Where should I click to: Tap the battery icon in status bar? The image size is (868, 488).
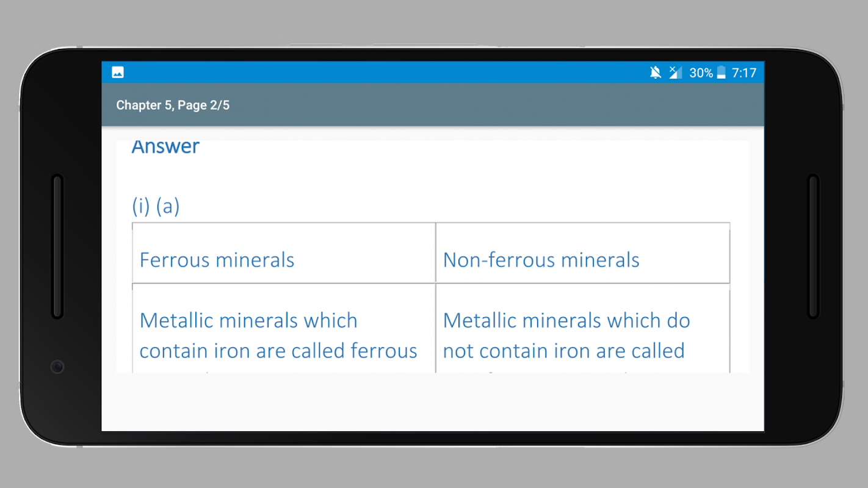tap(721, 73)
